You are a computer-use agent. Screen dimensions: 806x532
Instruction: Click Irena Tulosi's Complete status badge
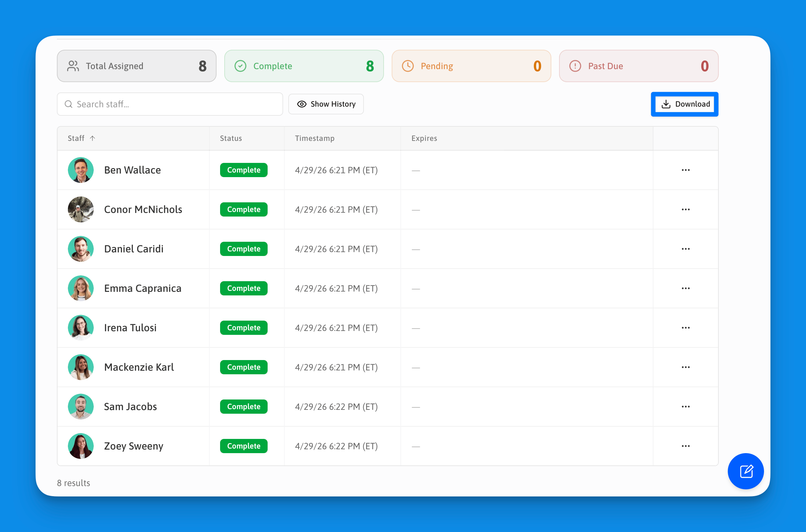click(x=244, y=328)
